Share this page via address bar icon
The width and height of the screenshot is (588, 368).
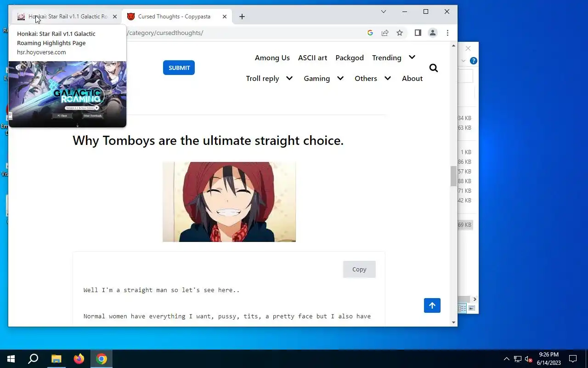(385, 33)
